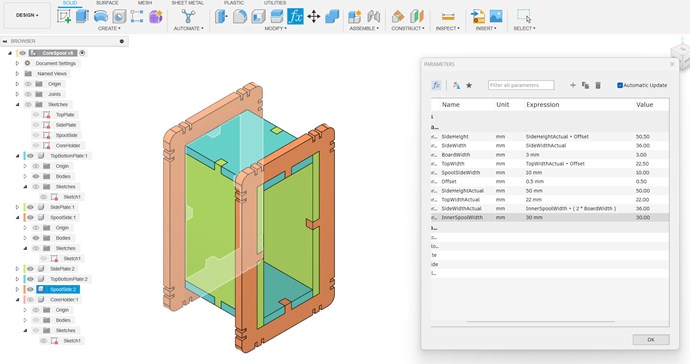
Task: Open the ASSEMBLE menu label
Action: (x=364, y=28)
